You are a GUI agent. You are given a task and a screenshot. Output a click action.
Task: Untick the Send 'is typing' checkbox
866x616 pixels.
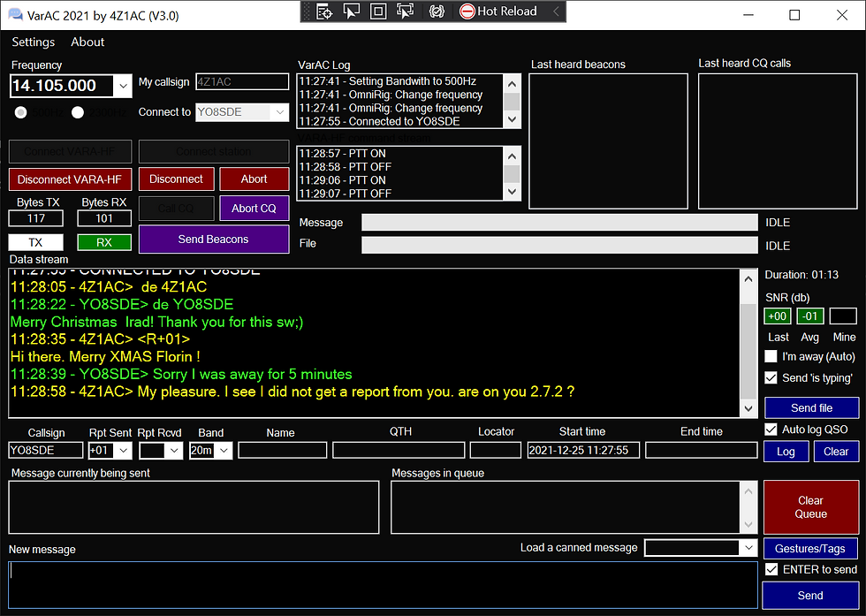771,378
